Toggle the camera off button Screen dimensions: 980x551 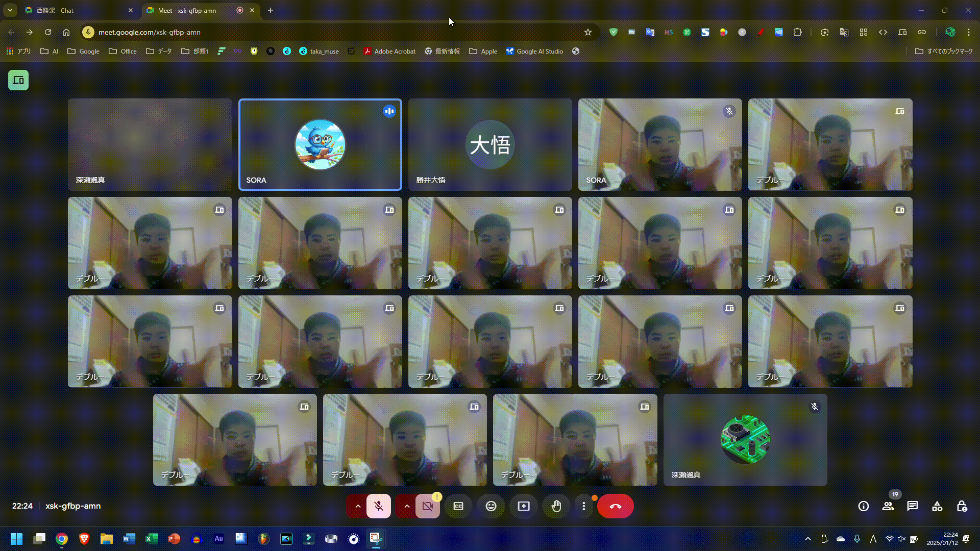pyautogui.click(x=428, y=506)
